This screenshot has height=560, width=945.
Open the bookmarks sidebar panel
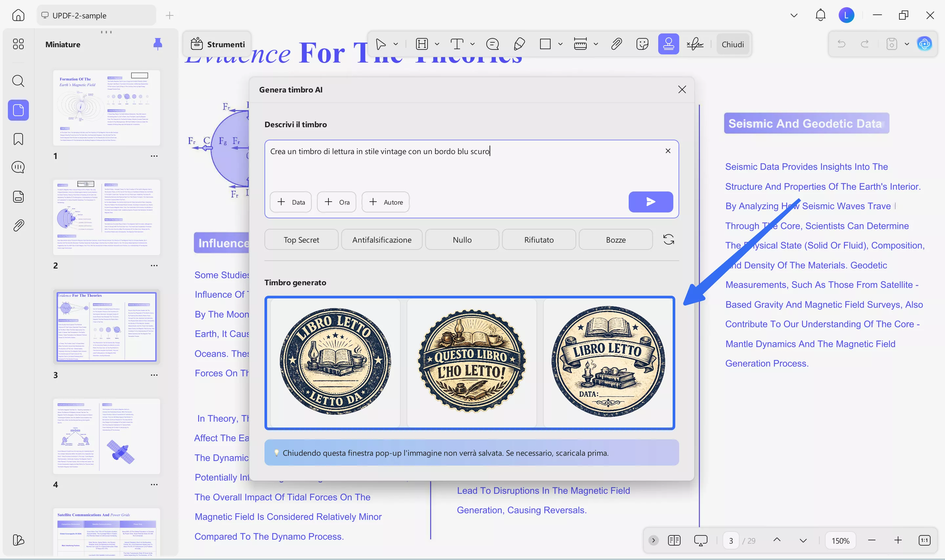pos(18,139)
